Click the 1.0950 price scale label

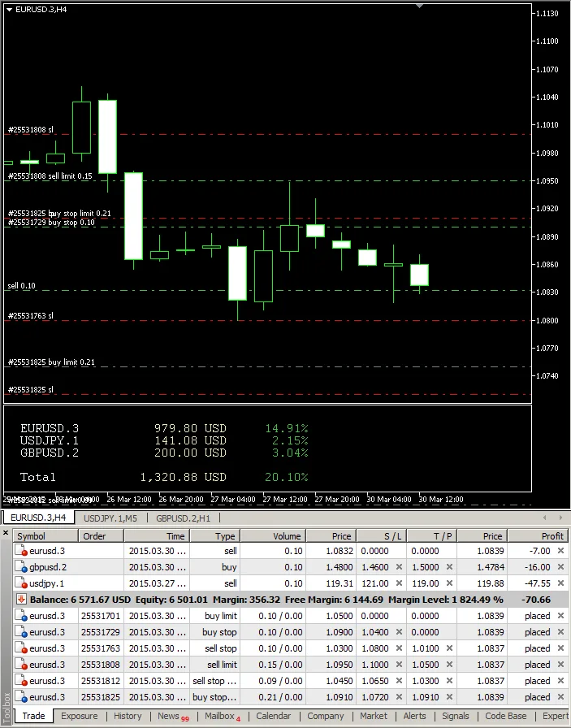[547, 180]
